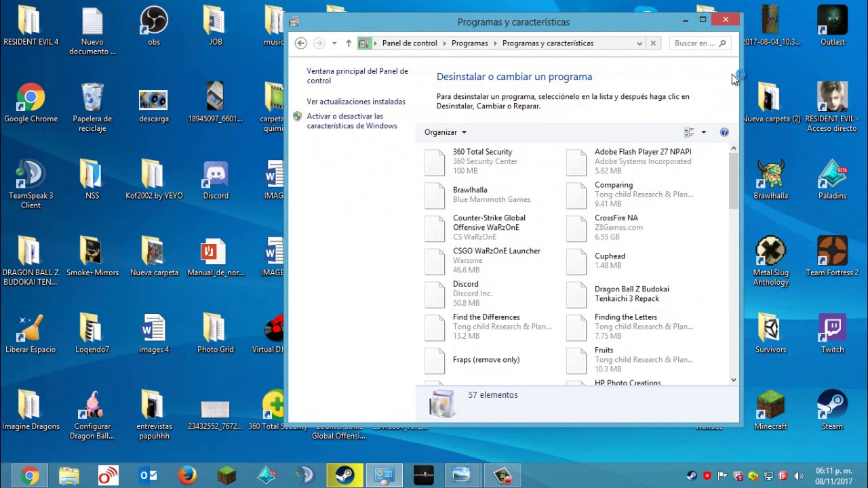Click the X button beside address bar
Screen dimensions: 868x488
[654, 43]
